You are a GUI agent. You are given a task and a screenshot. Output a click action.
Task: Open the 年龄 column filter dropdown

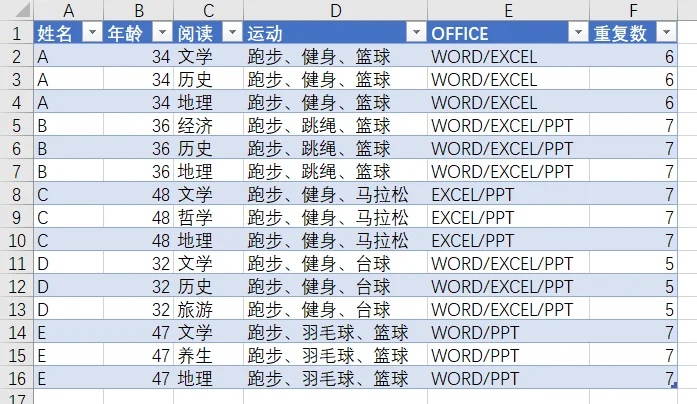162,32
